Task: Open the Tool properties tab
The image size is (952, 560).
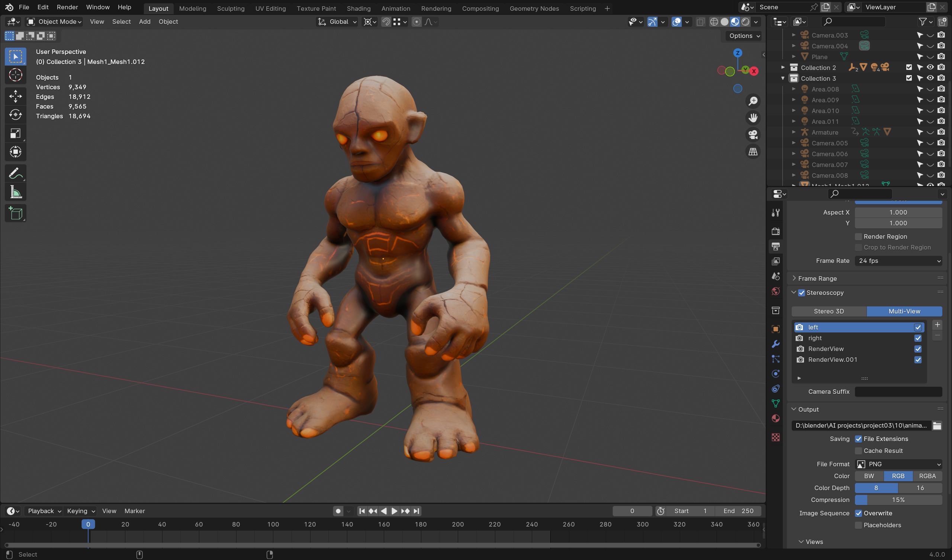Action: coord(776,213)
